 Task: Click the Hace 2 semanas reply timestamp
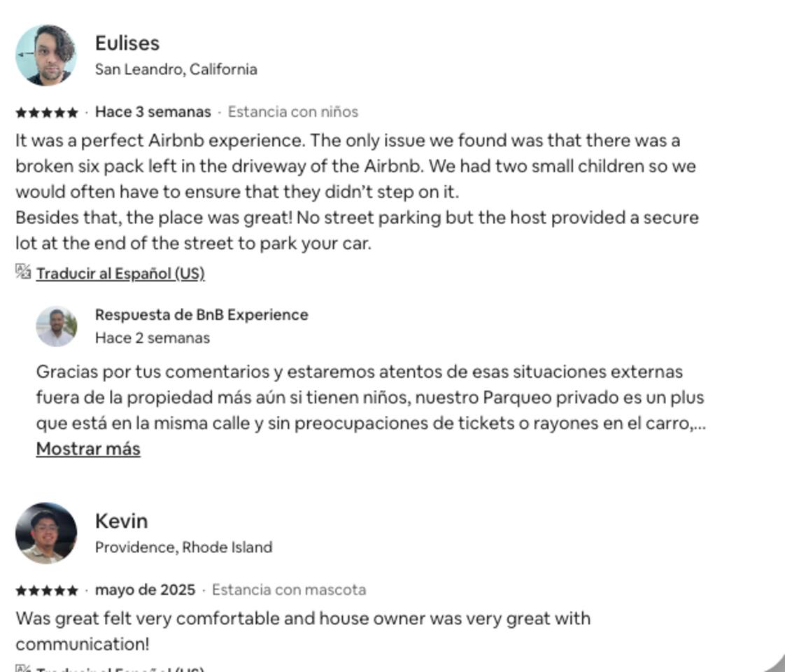click(x=153, y=337)
